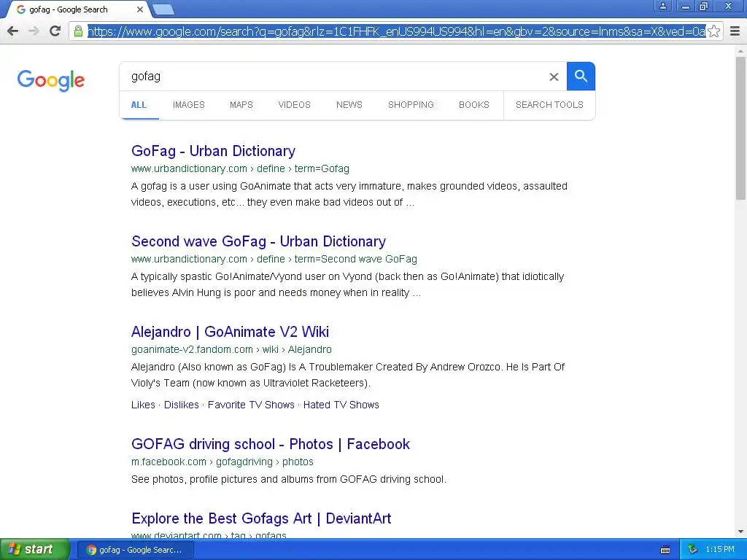This screenshot has width=747, height=560.
Task: Open the GoFag - Urban Dictionary result
Action: 214,151
